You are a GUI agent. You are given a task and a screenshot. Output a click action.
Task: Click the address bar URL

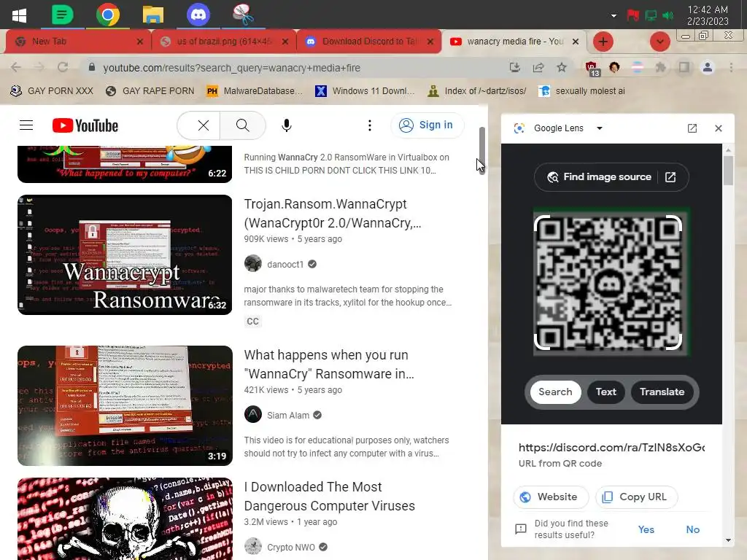[x=231, y=68]
